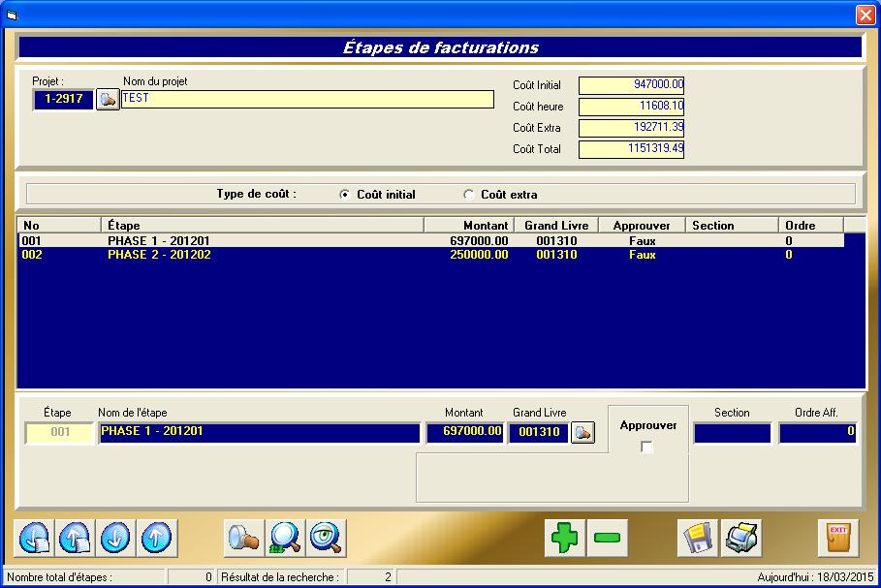Open Grand Livre lookup beside 001310
Image resolution: width=881 pixels, height=588 pixels.
click(582, 432)
